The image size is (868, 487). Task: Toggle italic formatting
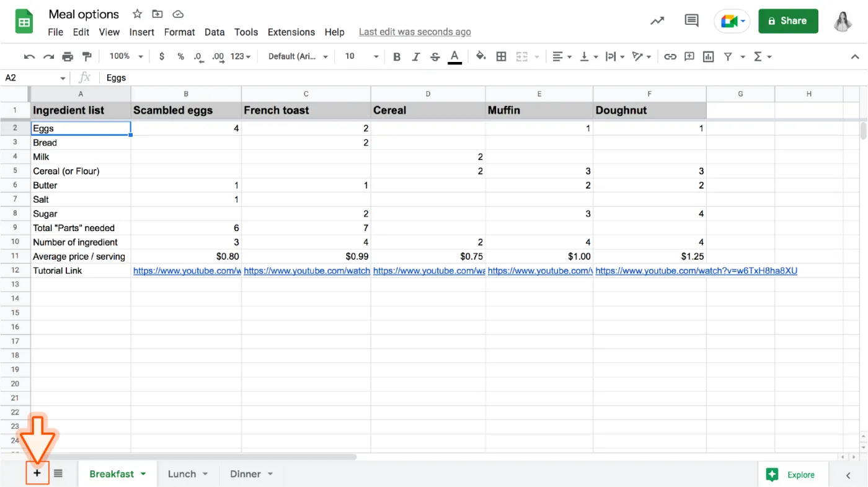[x=416, y=56]
